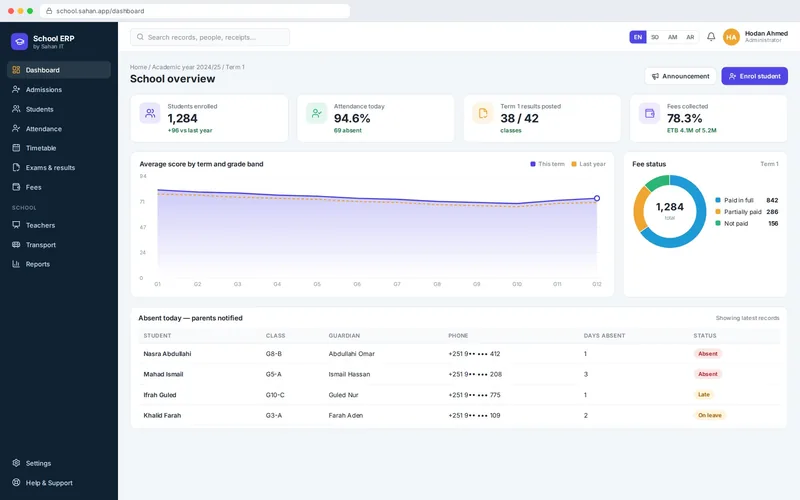Open Hodan Ahmed profile name
The image size is (800, 500).
point(766,34)
